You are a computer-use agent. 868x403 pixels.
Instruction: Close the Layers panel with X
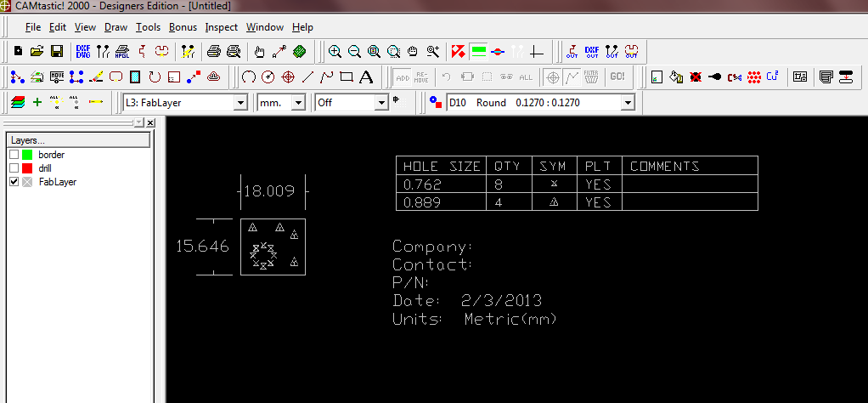[150, 122]
